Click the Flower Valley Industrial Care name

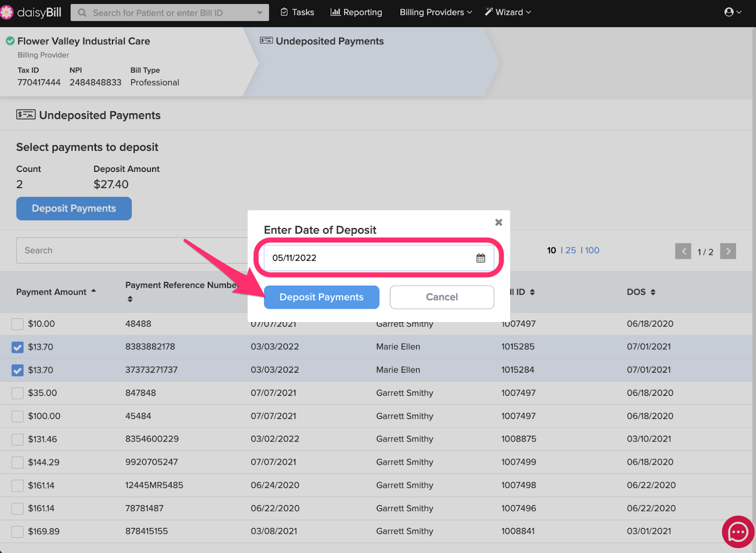tap(84, 41)
